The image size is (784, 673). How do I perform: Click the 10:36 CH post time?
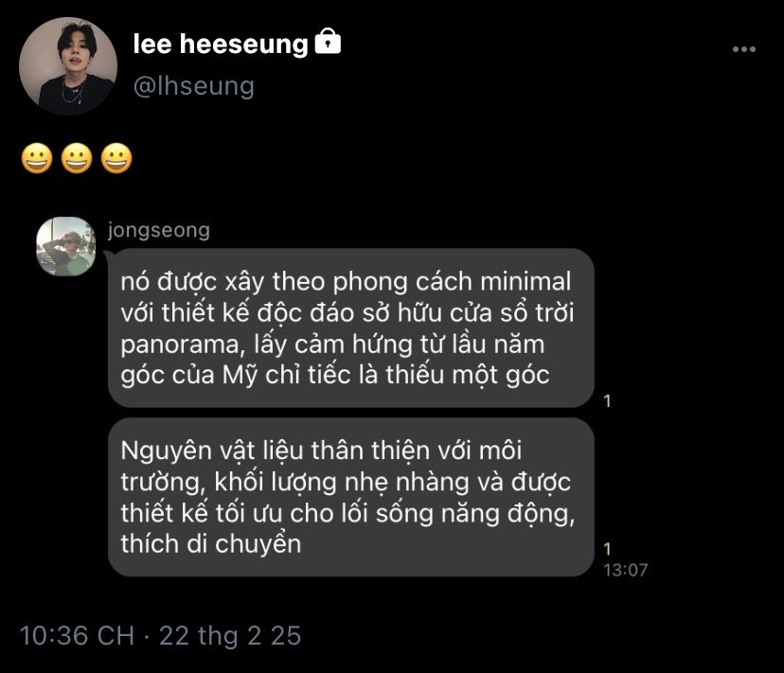click(77, 635)
